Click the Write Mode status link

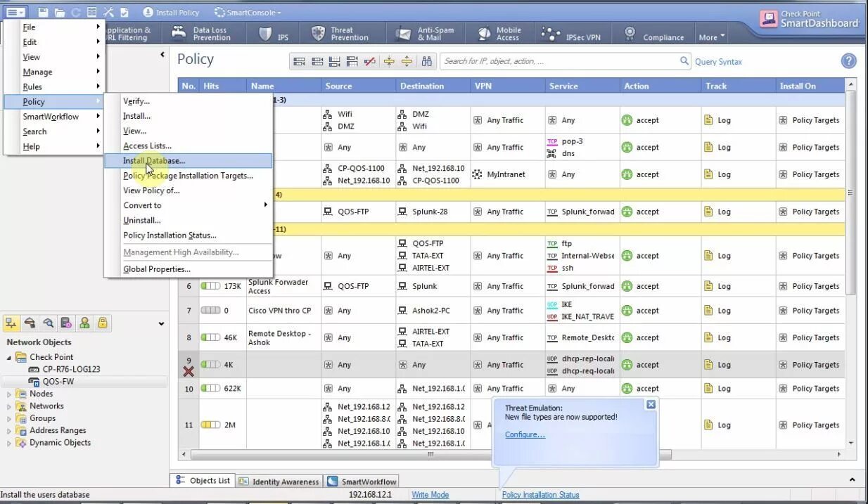[430, 495]
